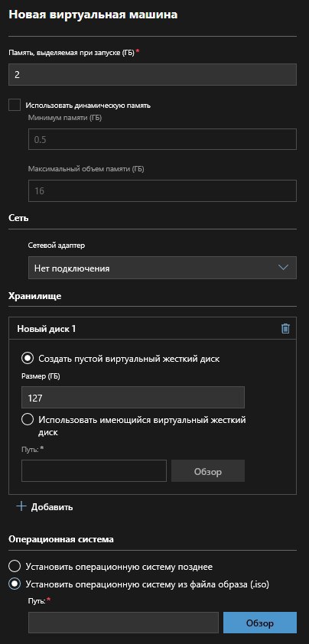
Task: Click the maximum memory field showing 16
Action: click(162, 191)
